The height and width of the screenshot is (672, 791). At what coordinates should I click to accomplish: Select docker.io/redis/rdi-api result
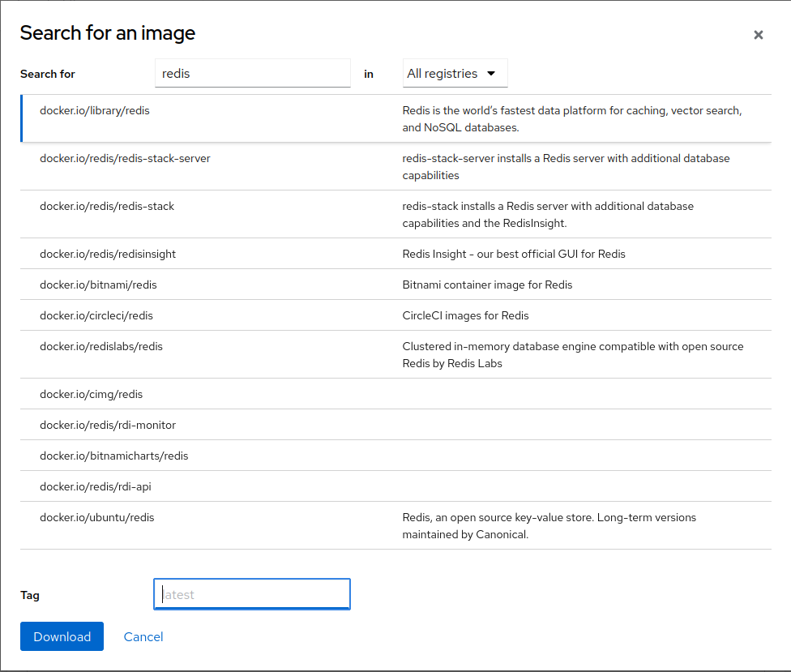point(96,486)
